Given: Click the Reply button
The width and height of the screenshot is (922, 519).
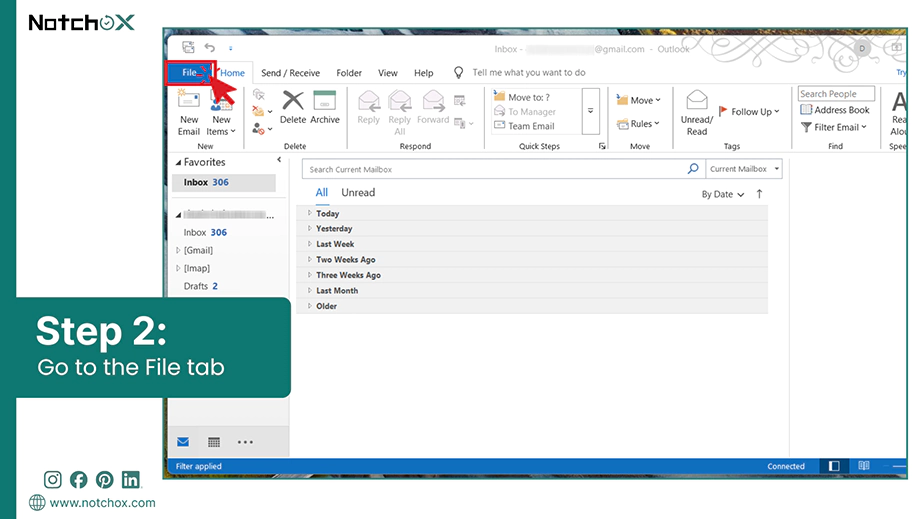Looking at the screenshot, I should point(369,108).
